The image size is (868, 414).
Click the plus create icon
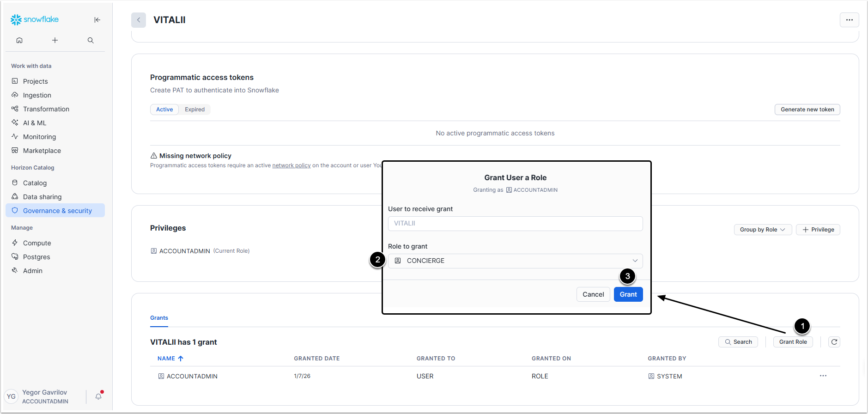pyautogui.click(x=55, y=40)
